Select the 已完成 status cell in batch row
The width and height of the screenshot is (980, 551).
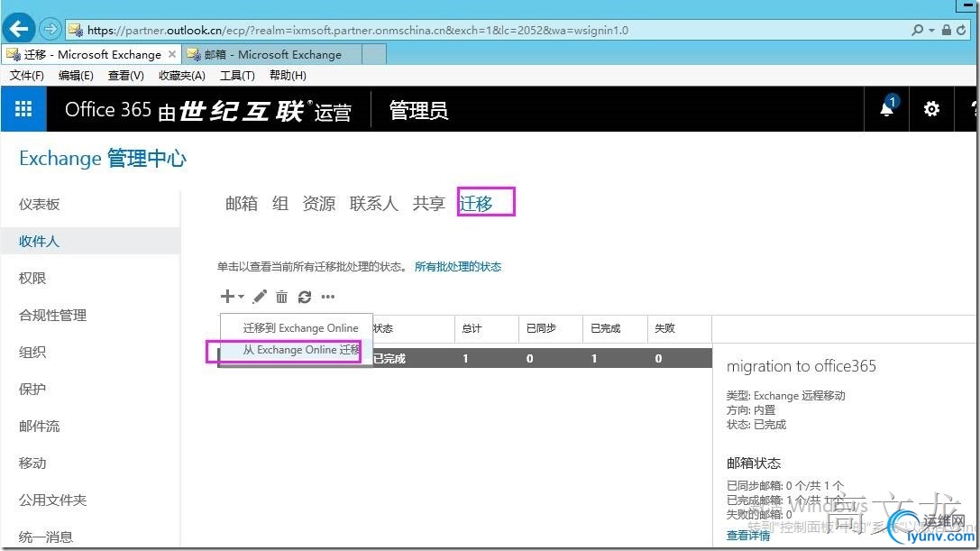(389, 359)
